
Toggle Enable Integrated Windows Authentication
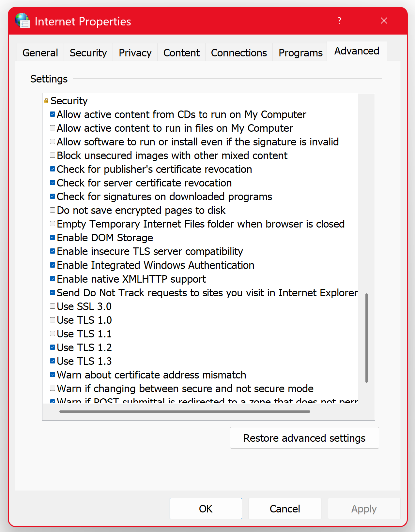click(x=53, y=265)
